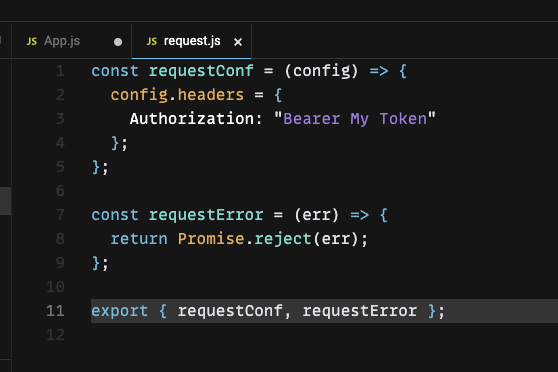
Task: Click requestError in the export statement
Action: (x=360, y=311)
